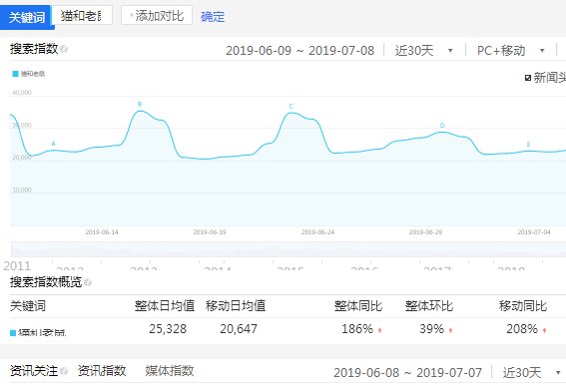Image resolution: width=566 pixels, height=392 pixels.
Task: Open the help icon next to 搜索指数概览
Action: tap(88, 282)
